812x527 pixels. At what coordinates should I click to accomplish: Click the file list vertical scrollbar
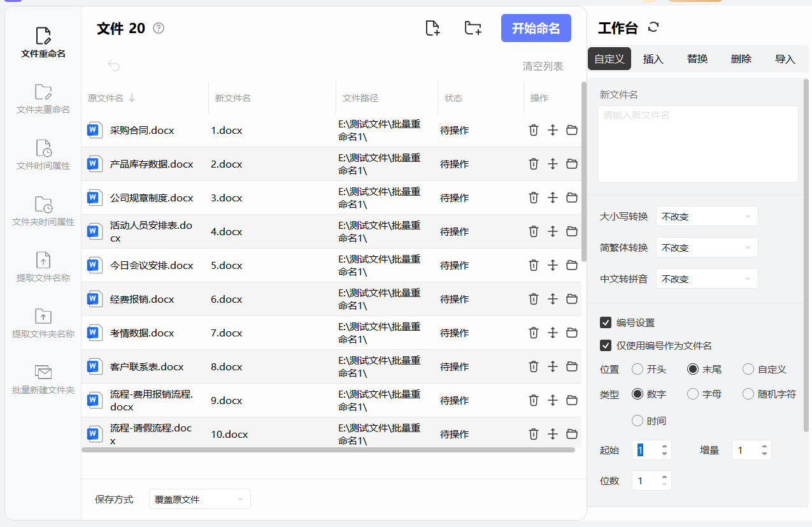584,172
